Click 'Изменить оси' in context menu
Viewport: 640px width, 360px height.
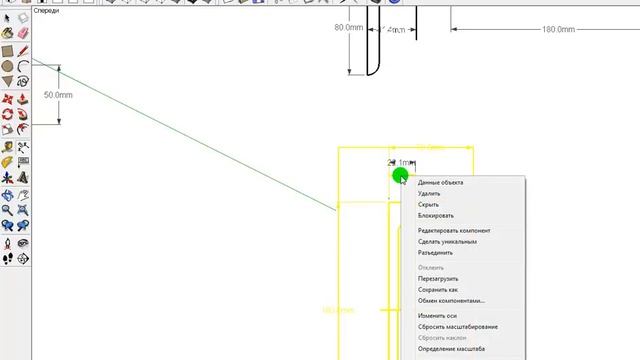[x=437, y=316]
